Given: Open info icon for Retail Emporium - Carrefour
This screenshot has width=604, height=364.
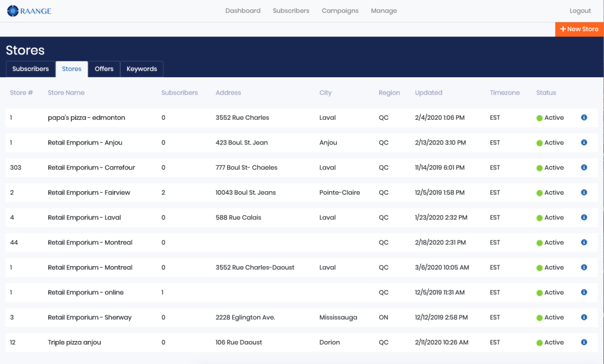Looking at the screenshot, I should coord(584,168).
